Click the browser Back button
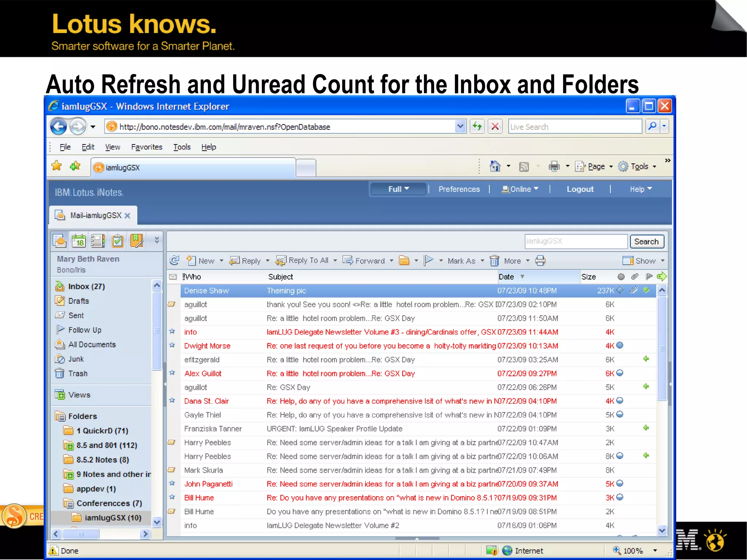 tap(58, 127)
